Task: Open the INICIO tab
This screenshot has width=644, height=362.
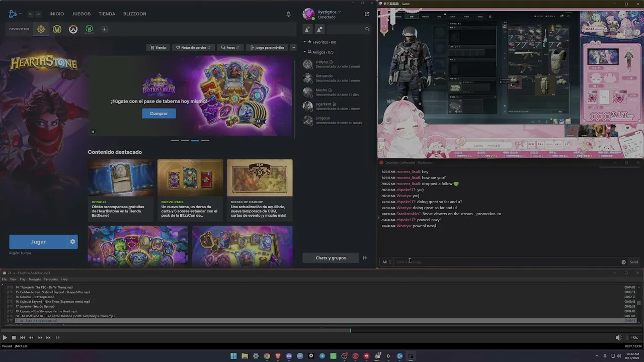Action: pyautogui.click(x=57, y=14)
